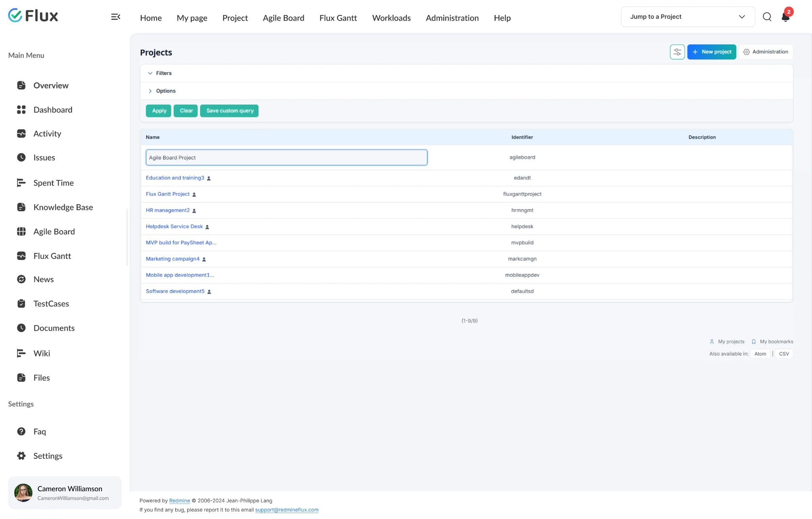Click the Settings gear icon in sidebar

(21, 456)
